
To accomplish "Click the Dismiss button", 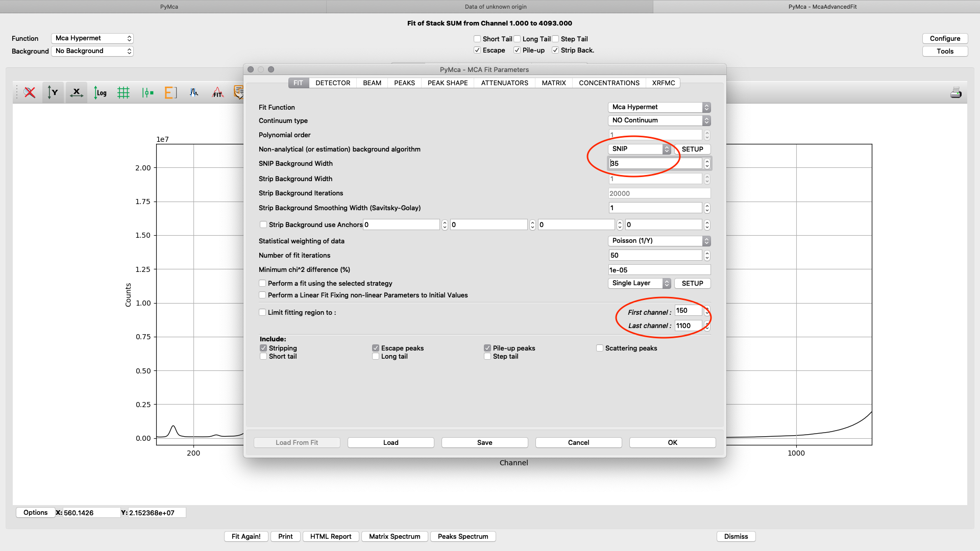I will pos(736,536).
